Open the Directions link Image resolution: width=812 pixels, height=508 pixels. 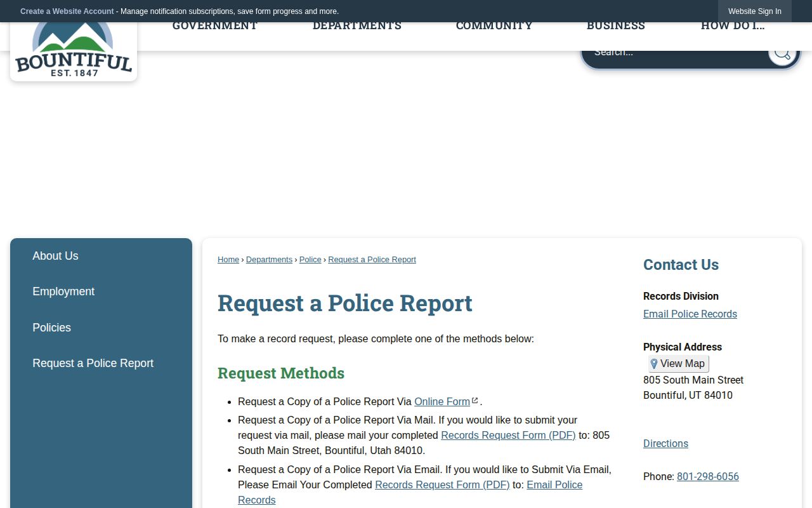coord(665,443)
